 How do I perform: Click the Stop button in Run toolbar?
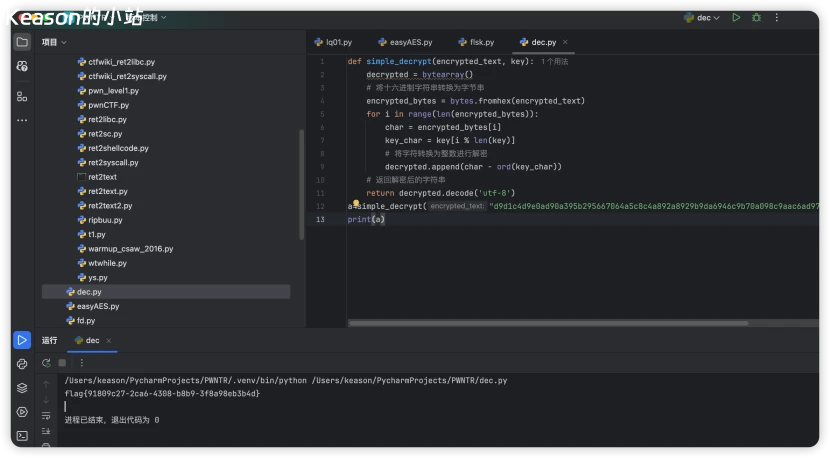pos(62,362)
